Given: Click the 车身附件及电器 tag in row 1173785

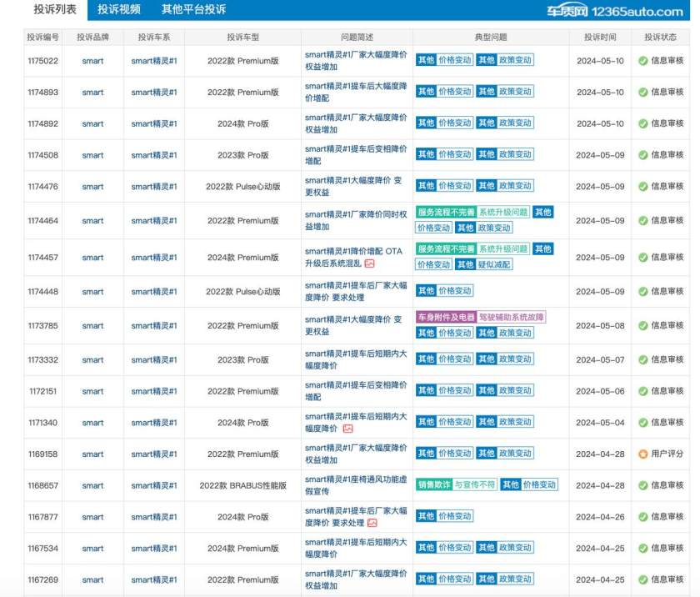Looking at the screenshot, I should 447,317.
